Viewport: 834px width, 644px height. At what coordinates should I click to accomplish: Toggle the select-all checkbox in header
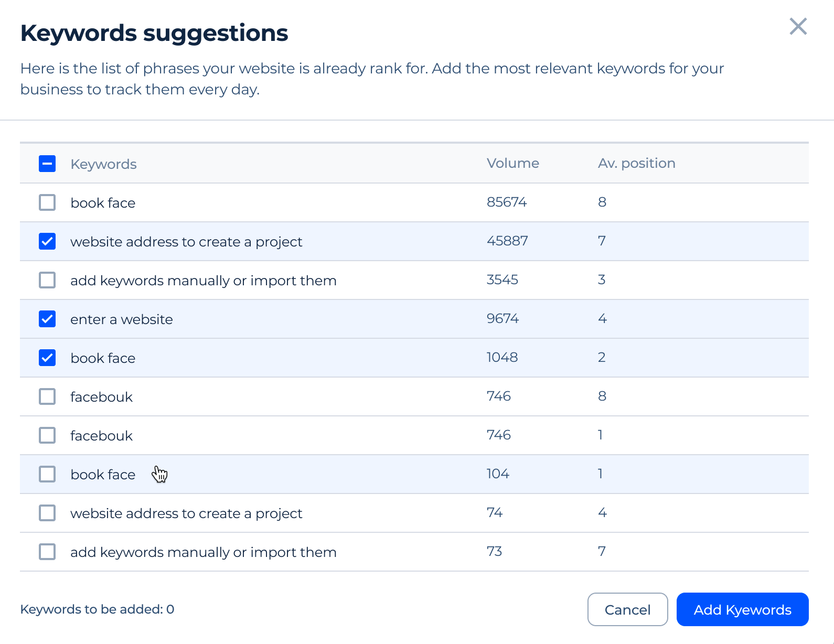(x=47, y=164)
